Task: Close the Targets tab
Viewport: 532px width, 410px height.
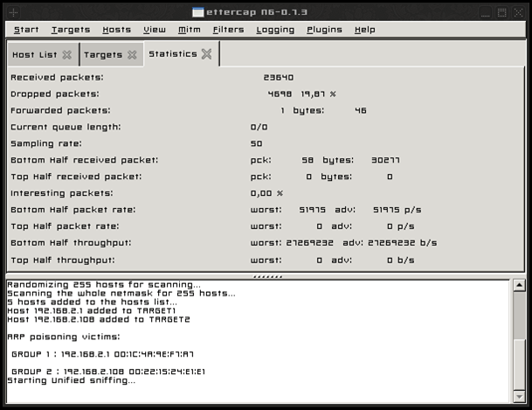Action: click(x=132, y=55)
